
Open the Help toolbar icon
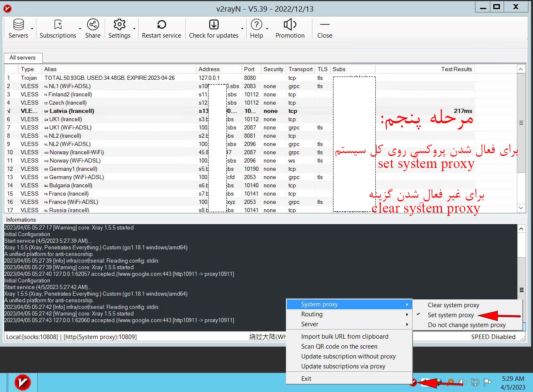pos(257,25)
